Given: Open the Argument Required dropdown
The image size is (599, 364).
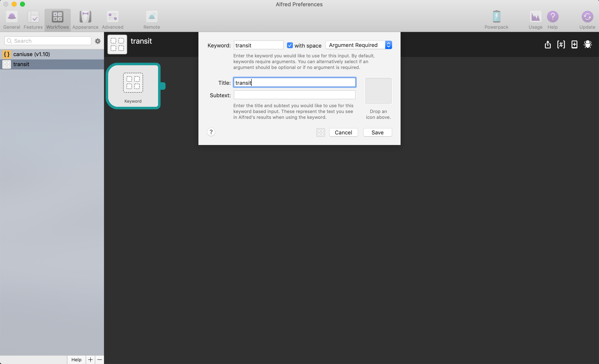Looking at the screenshot, I should coord(359,45).
